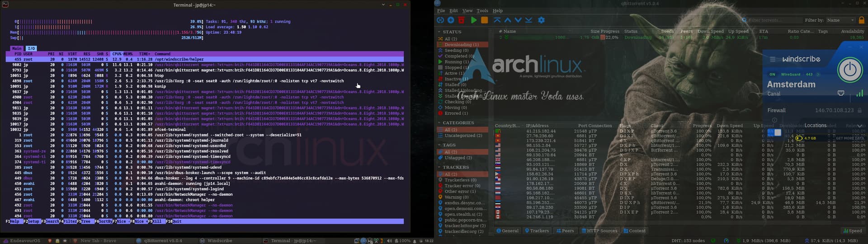Click the Speed graph button
This screenshot has height=244, width=868.
[852, 231]
